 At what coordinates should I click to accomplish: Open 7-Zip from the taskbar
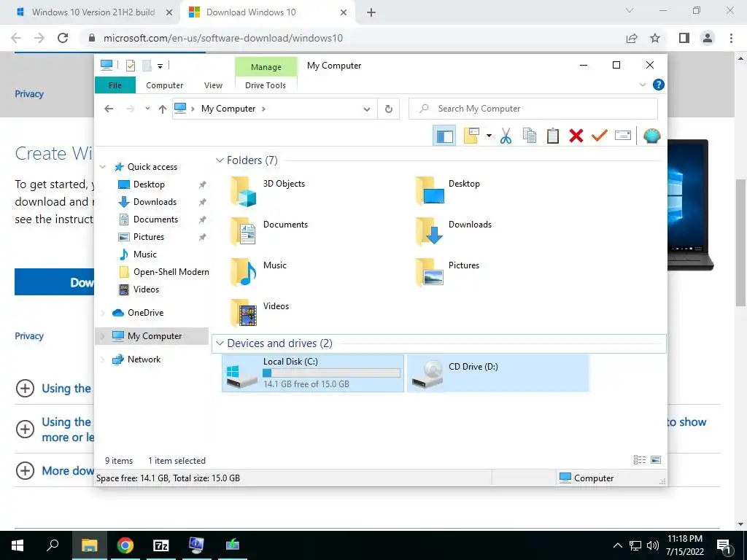161,545
